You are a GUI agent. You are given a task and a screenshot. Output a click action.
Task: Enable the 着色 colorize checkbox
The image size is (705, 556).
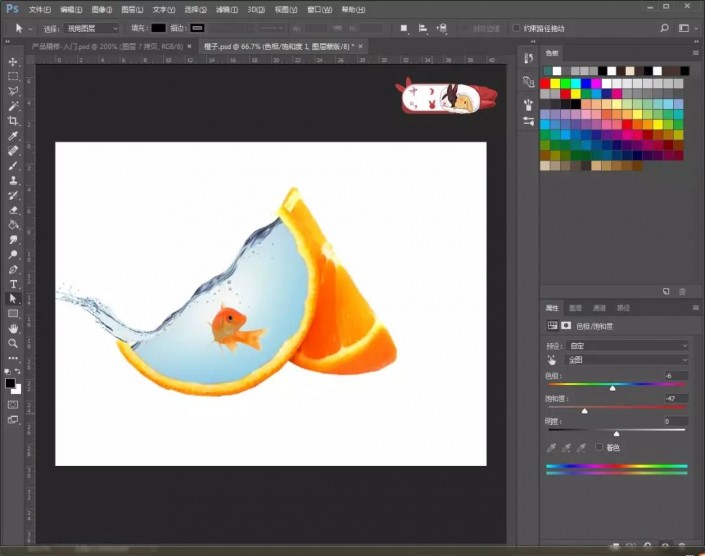599,447
